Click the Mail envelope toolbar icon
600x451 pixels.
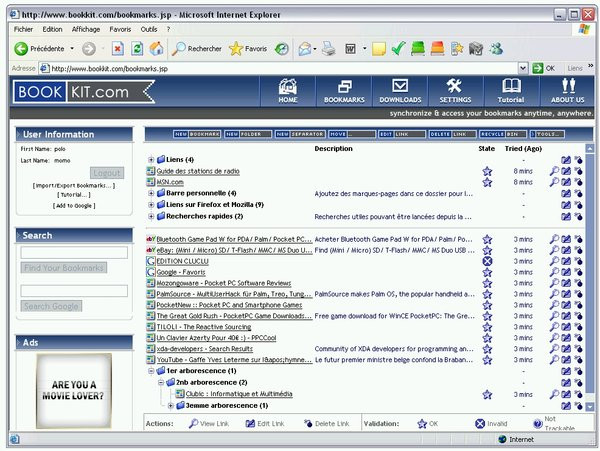pyautogui.click(x=305, y=49)
